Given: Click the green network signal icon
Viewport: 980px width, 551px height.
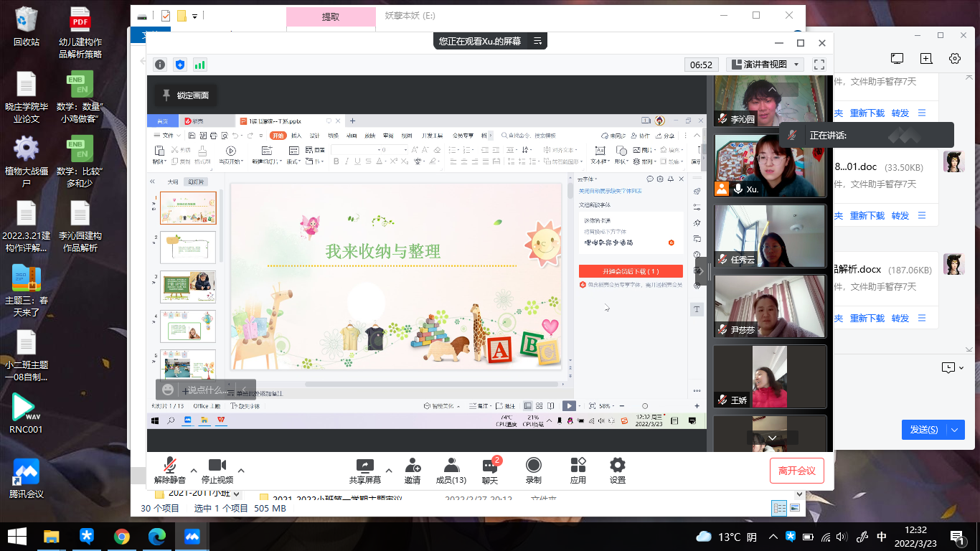Looking at the screenshot, I should (199, 65).
